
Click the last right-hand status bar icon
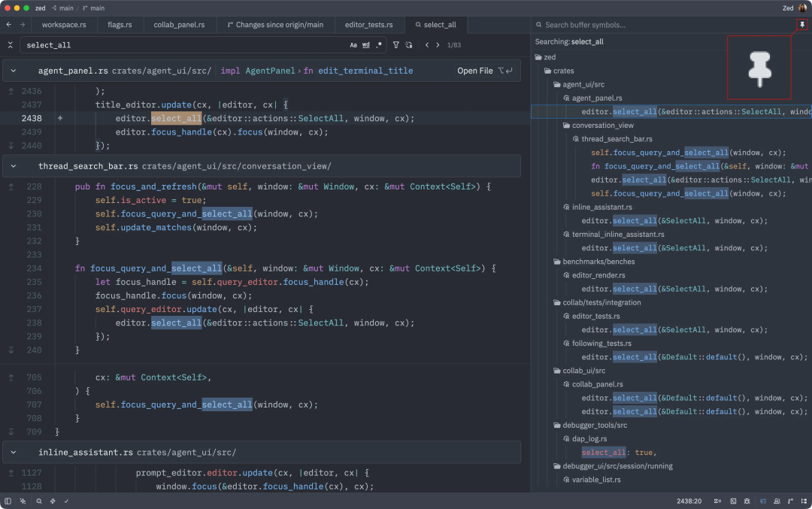[804, 501]
